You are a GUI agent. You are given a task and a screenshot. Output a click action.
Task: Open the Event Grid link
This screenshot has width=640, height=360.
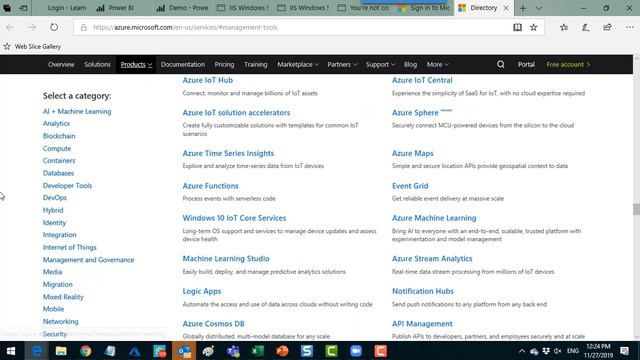(410, 186)
